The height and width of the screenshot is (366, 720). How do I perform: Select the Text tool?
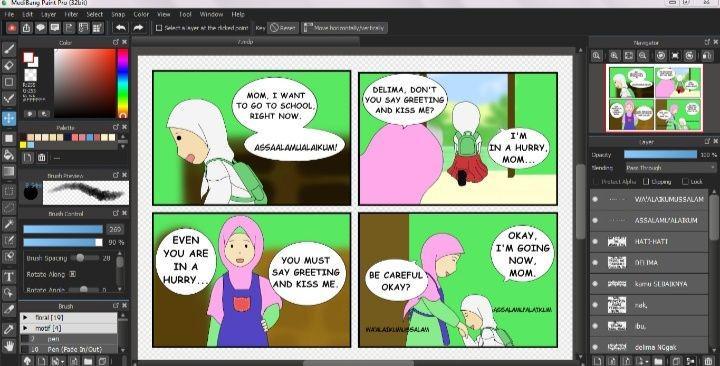pyautogui.click(x=9, y=276)
